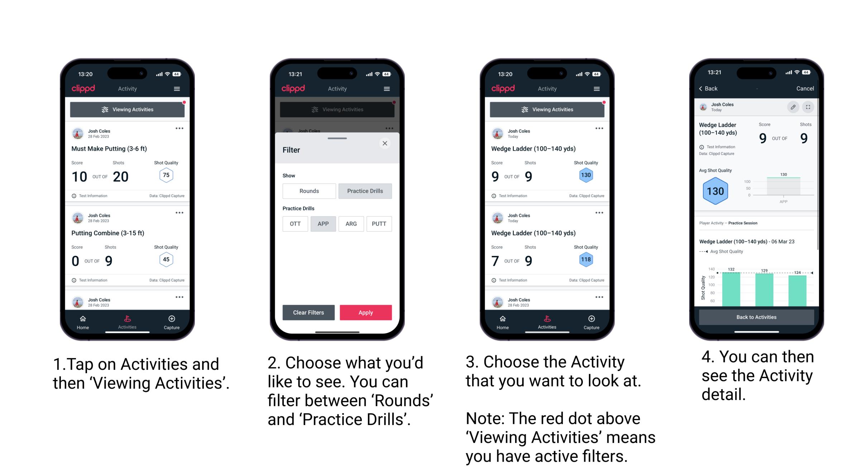The width and height of the screenshot is (868, 467).
Task: Select the 'Practice Drills' toggle in Filter
Action: point(364,191)
